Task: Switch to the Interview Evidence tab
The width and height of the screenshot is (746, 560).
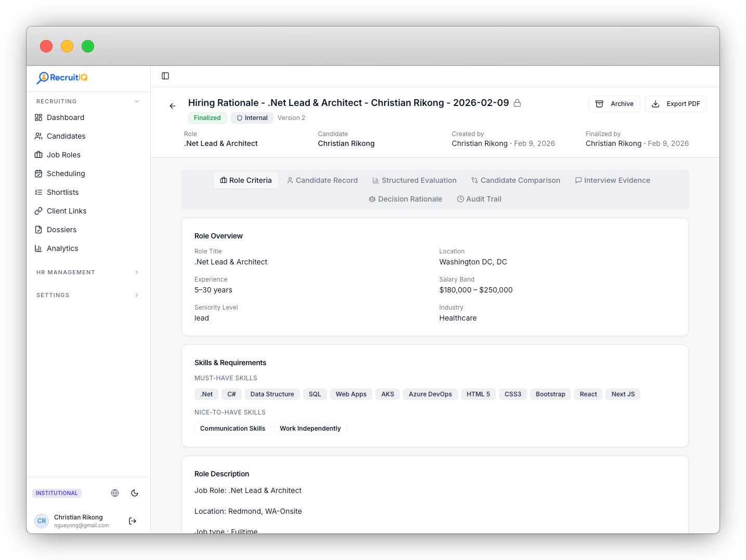Action: (612, 180)
